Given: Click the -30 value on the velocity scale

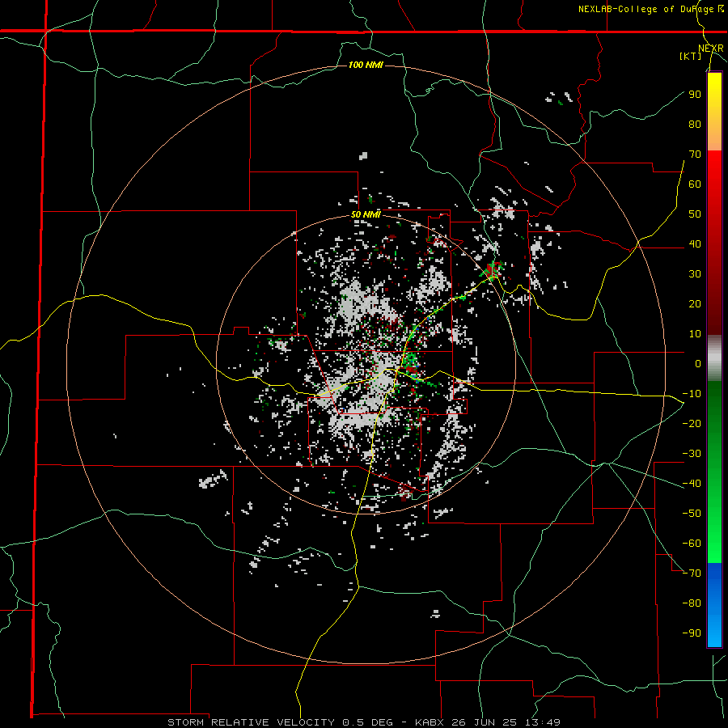Looking at the screenshot, I should tap(692, 454).
